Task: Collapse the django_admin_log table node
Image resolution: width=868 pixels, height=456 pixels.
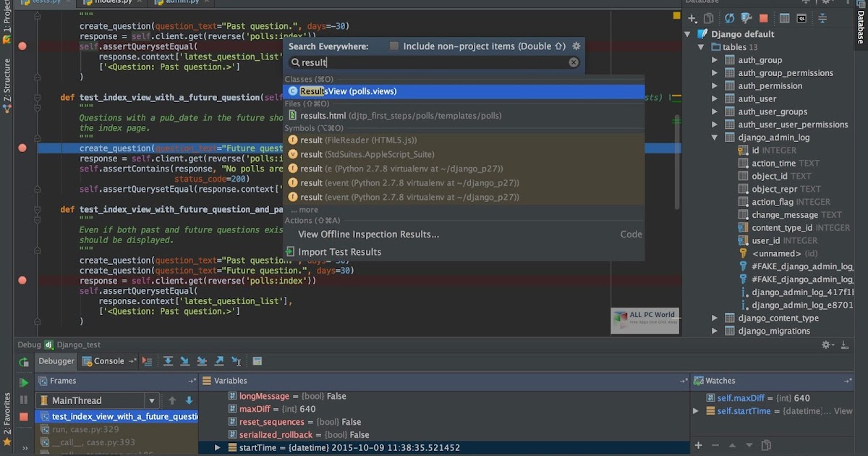Action: [x=715, y=138]
